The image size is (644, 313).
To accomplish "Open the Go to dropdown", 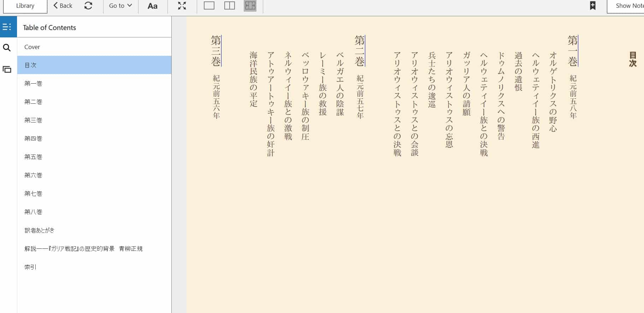I will pyautogui.click(x=120, y=6).
